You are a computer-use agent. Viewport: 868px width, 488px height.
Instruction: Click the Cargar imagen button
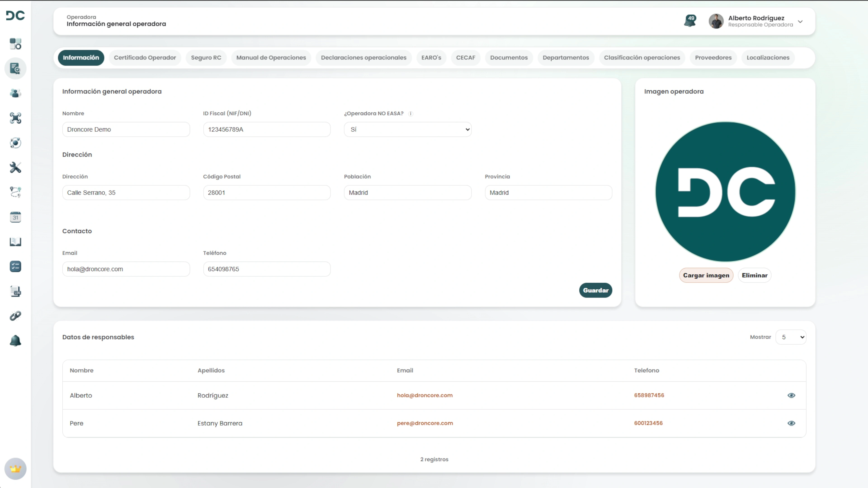[x=706, y=275]
